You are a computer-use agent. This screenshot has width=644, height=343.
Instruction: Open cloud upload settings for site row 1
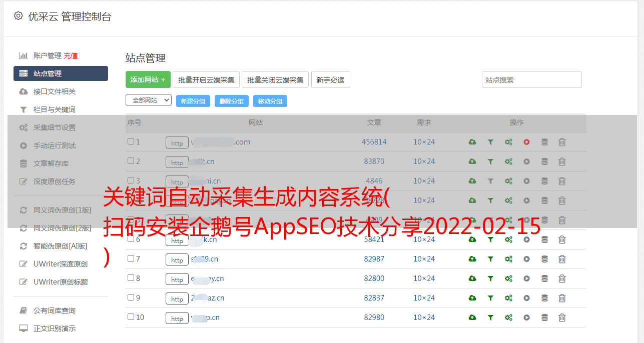pos(472,142)
